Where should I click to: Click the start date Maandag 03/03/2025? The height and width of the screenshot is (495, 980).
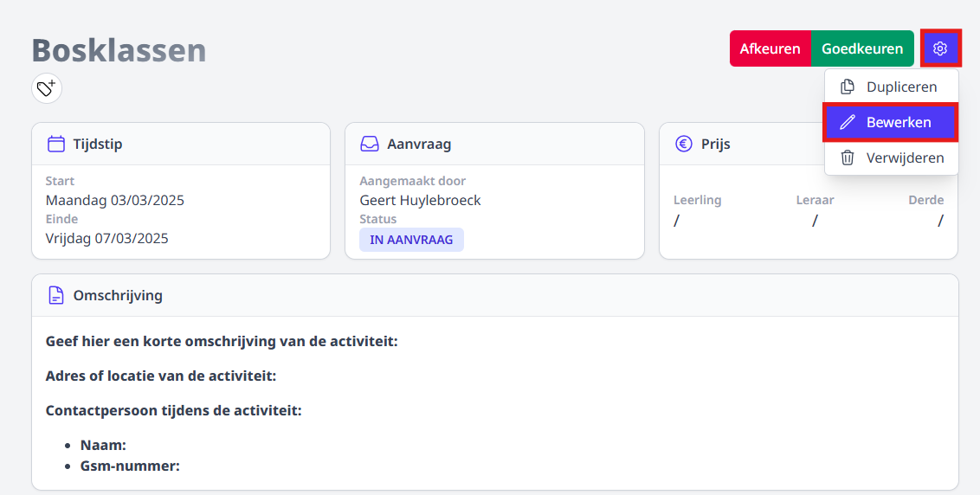pyautogui.click(x=115, y=201)
